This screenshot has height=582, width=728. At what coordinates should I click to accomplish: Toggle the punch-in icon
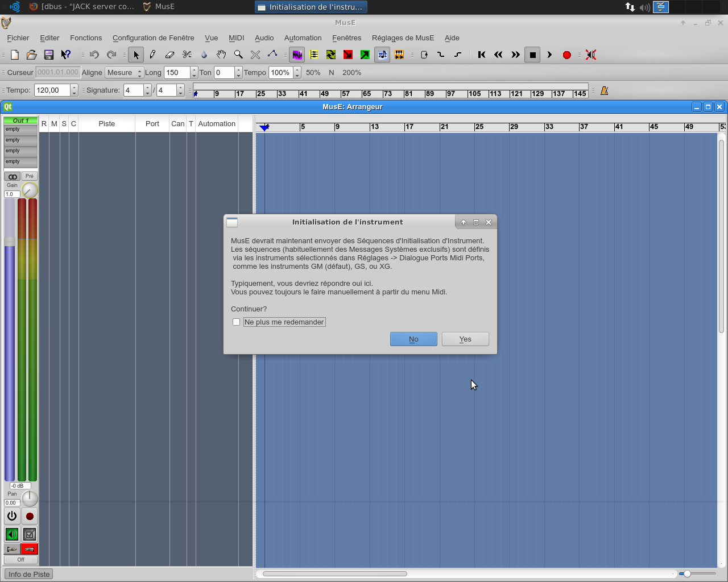[x=441, y=55]
